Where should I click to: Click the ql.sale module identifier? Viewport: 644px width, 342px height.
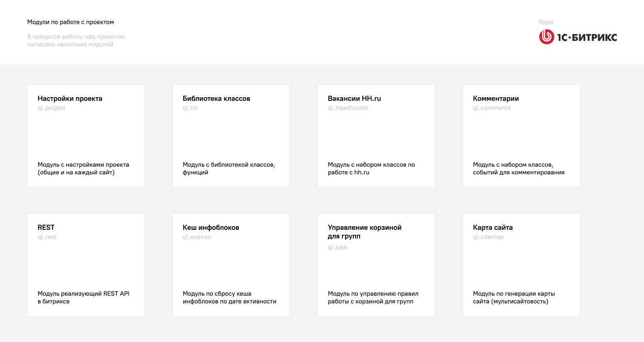point(337,248)
